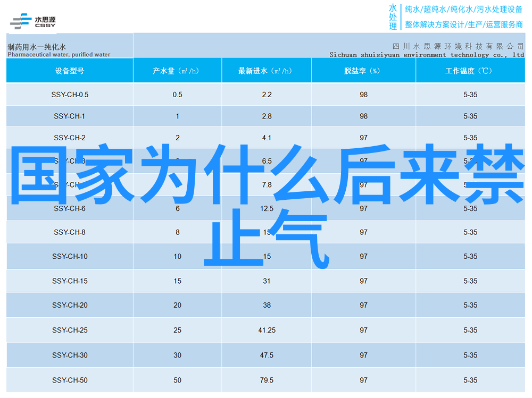Click desalination rate '97' in SSY-CH-15 row
The image size is (532, 398).
click(364, 281)
